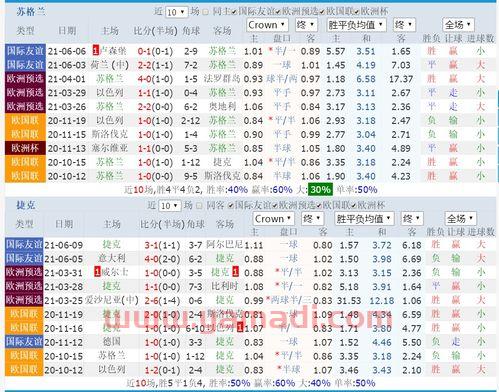Uncheck 欧洲杯 filter in 苏格兰 section
499x392 pixels.
(357, 12)
